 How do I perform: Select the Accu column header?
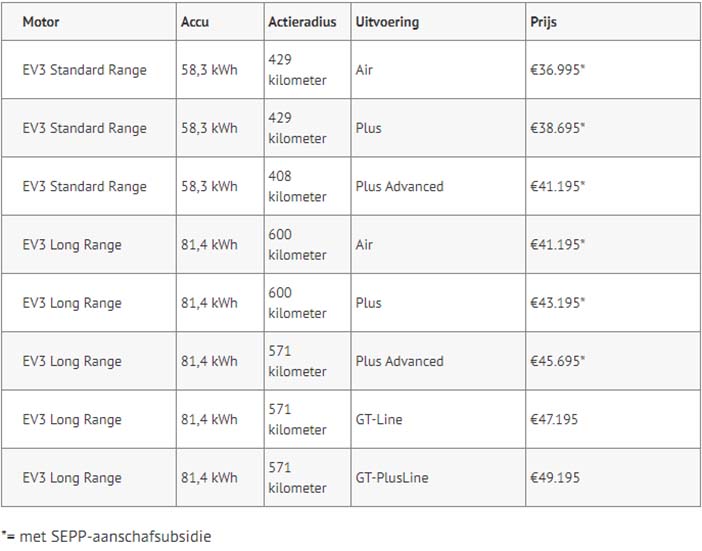pos(220,21)
